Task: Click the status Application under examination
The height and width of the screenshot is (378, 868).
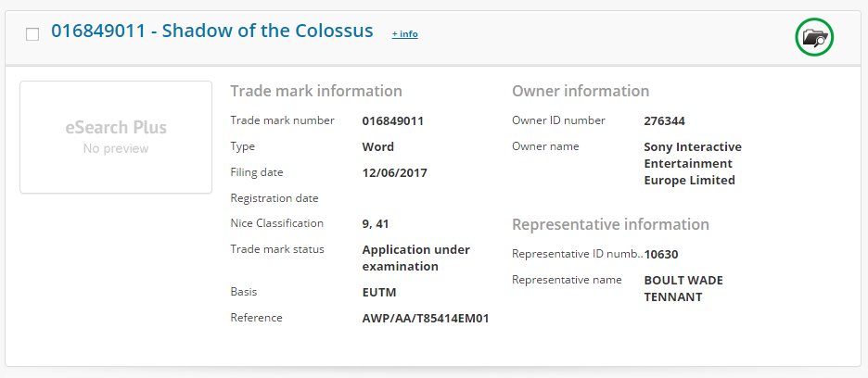Action: (x=415, y=258)
